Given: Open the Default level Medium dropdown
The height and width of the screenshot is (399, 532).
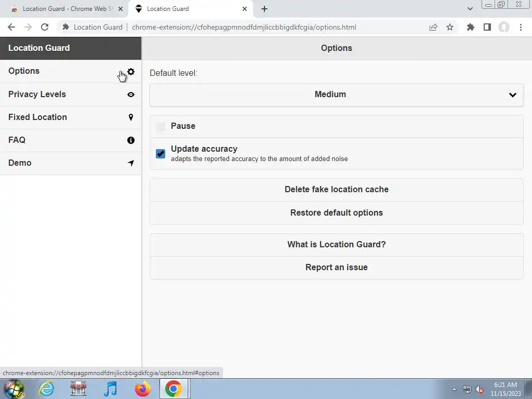Looking at the screenshot, I should [337, 95].
